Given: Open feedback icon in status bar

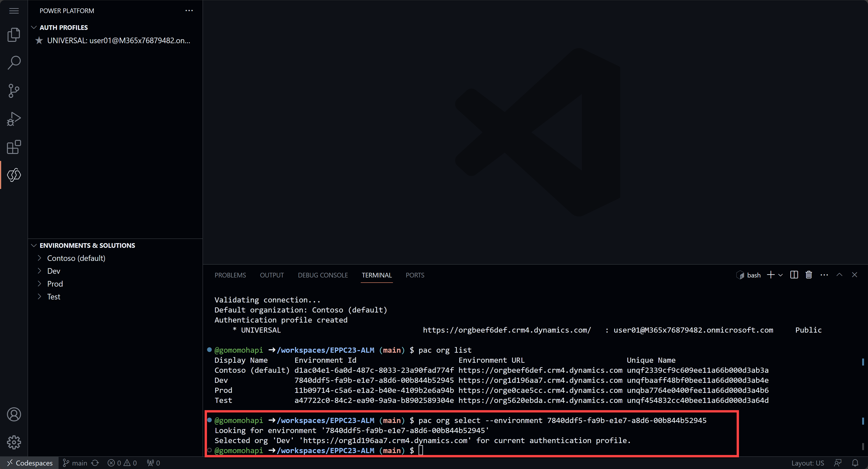Looking at the screenshot, I should point(838,463).
